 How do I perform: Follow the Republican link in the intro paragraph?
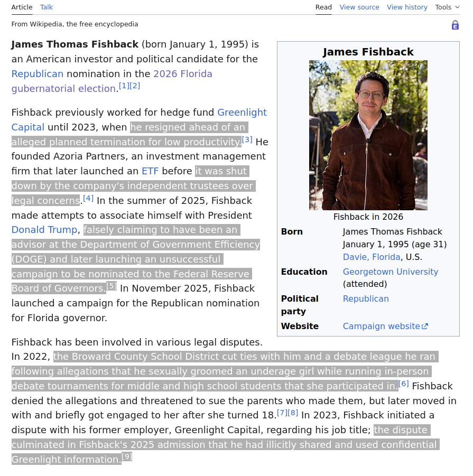point(38,74)
